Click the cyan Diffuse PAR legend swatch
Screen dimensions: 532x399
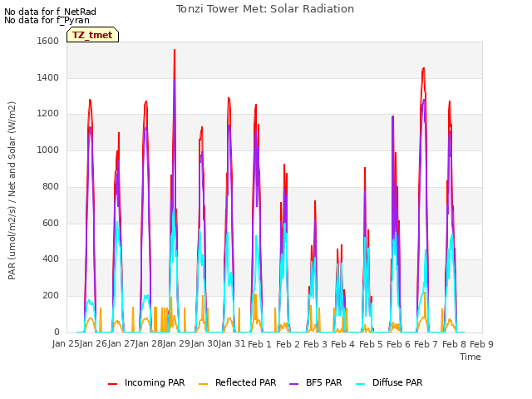361,384
